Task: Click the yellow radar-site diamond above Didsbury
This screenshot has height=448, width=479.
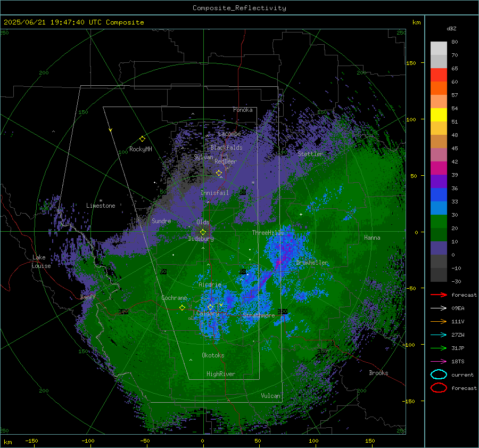Action: [x=203, y=232]
